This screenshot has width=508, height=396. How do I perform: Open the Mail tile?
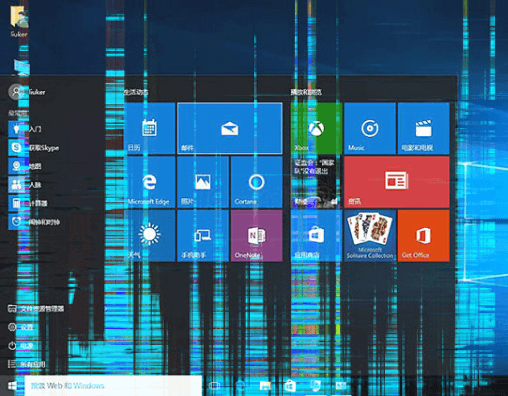(x=230, y=128)
